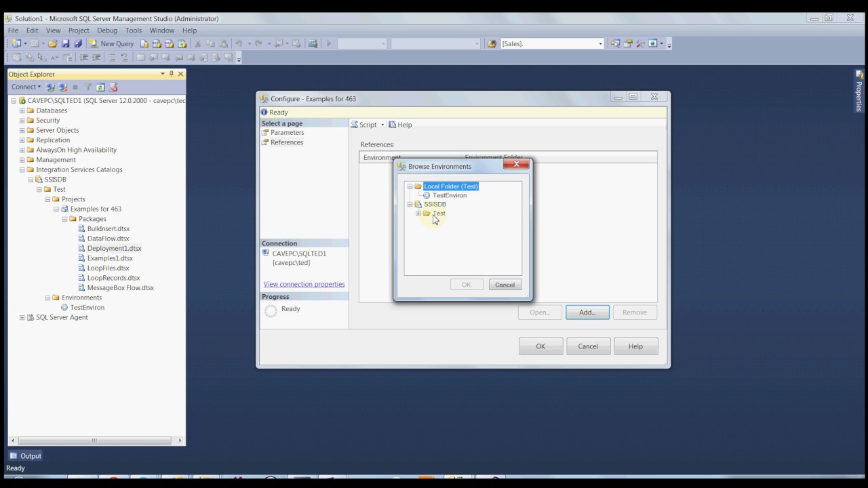Screen dimensions: 868x488
Task: Click the Increase Indent toolbar icon
Action: click(96, 58)
